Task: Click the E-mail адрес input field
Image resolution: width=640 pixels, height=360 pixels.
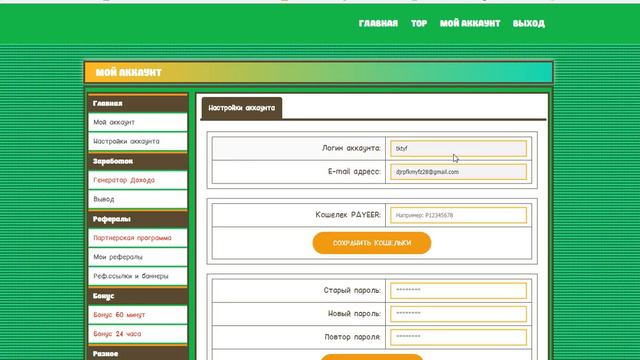Action: tap(458, 172)
